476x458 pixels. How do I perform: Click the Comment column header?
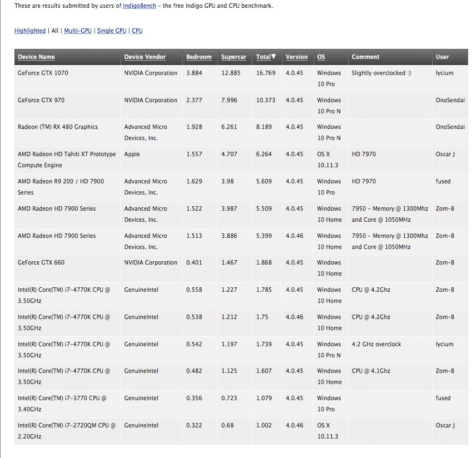[x=365, y=57]
